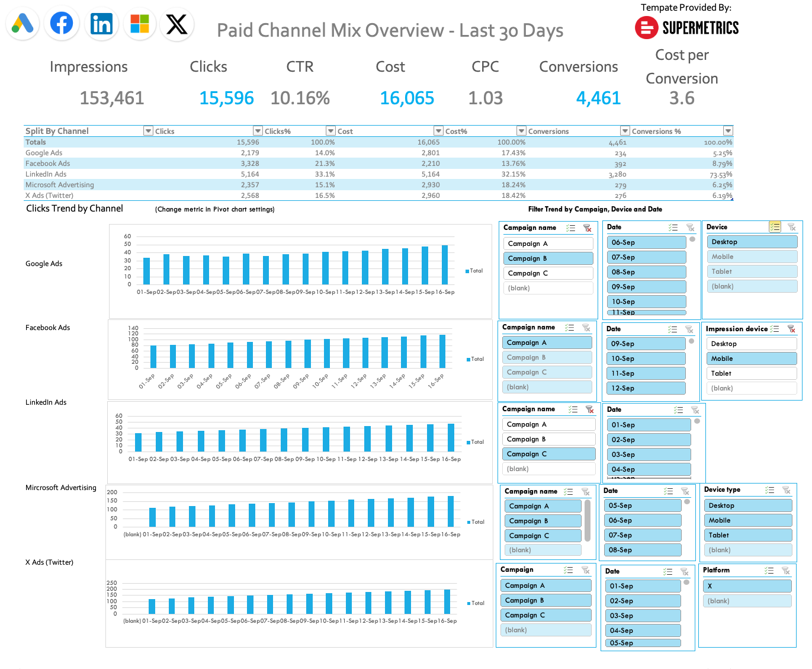Select 06-Sep in Google Ads Date slicer
This screenshot has height=669, width=812.
(646, 242)
